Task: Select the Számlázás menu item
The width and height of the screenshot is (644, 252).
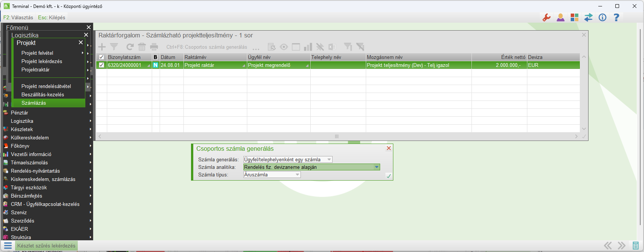Action: (49, 103)
